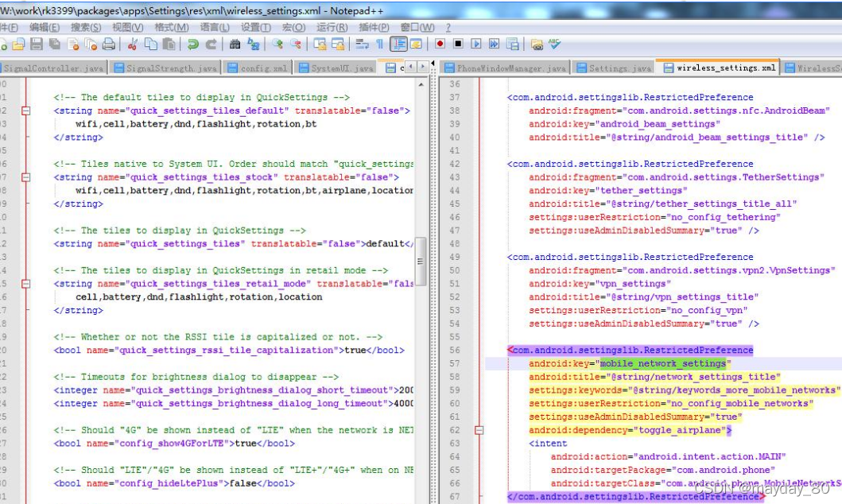Switch to SignalController.java tab

tap(52, 68)
